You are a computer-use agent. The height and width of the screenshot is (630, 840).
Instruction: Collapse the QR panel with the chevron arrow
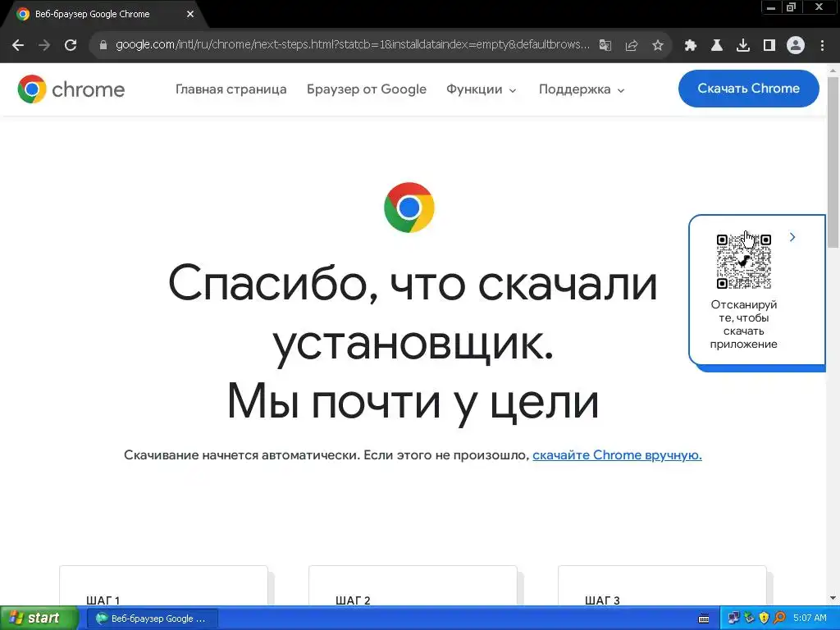792,237
